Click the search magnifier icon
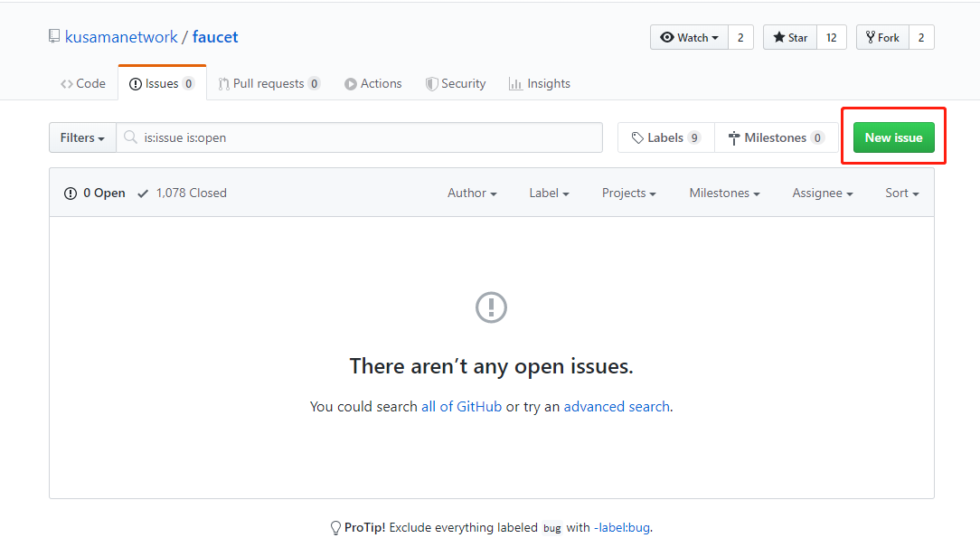Screen dimensions: 980x557 [x=131, y=138]
